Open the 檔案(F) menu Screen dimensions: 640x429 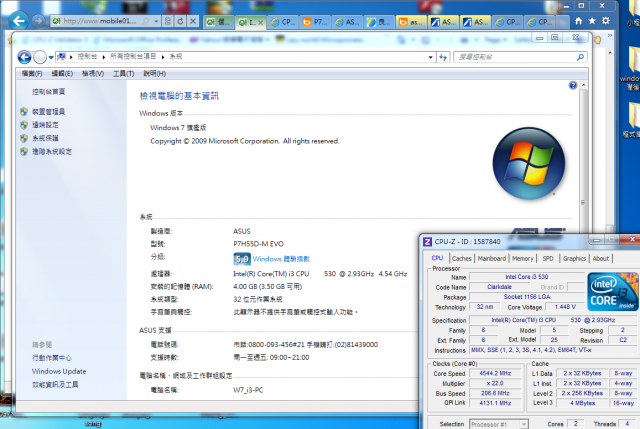point(32,73)
